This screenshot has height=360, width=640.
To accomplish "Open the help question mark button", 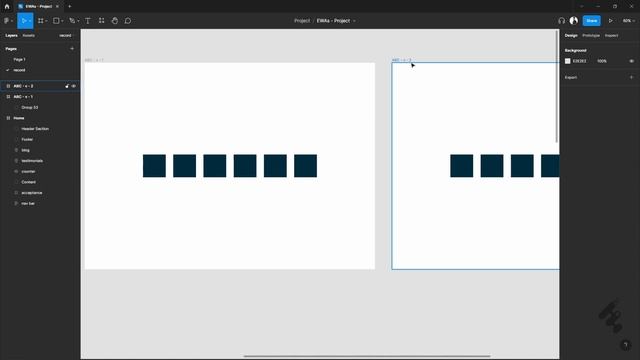I will (x=625, y=345).
